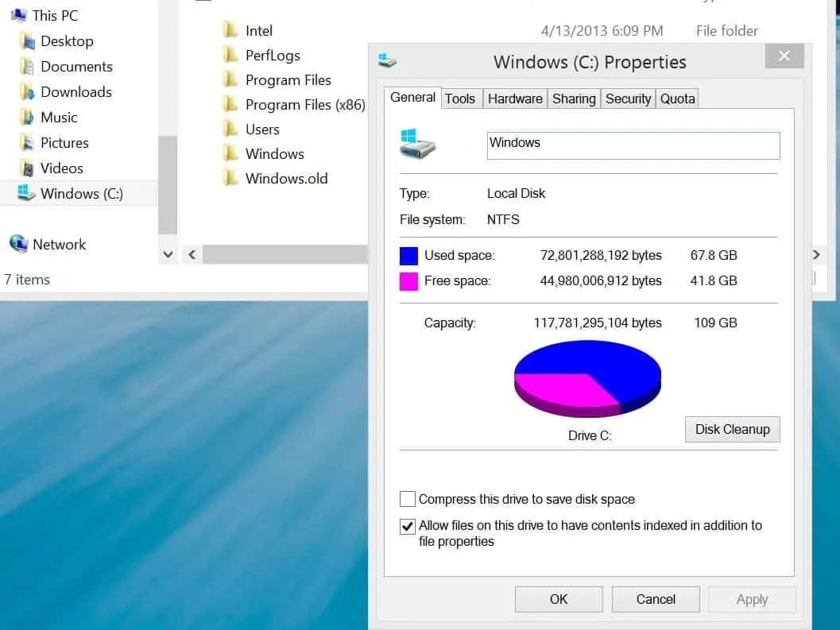The width and height of the screenshot is (840, 630).
Task: Select the Windows.old folder name
Action: coord(287,179)
